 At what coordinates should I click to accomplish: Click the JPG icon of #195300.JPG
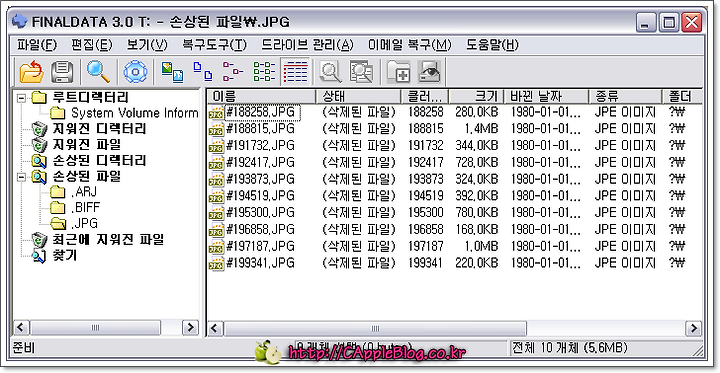(216, 213)
